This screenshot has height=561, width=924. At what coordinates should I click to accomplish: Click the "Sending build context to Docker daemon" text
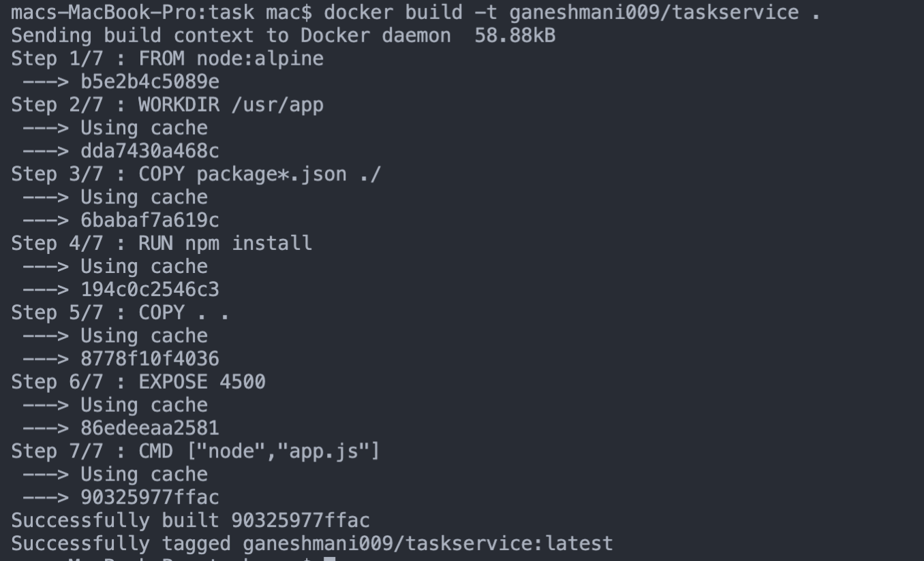pyautogui.click(x=230, y=35)
